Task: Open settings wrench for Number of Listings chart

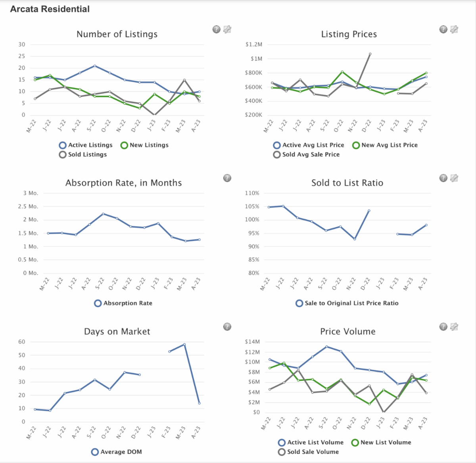Action: pyautogui.click(x=227, y=29)
